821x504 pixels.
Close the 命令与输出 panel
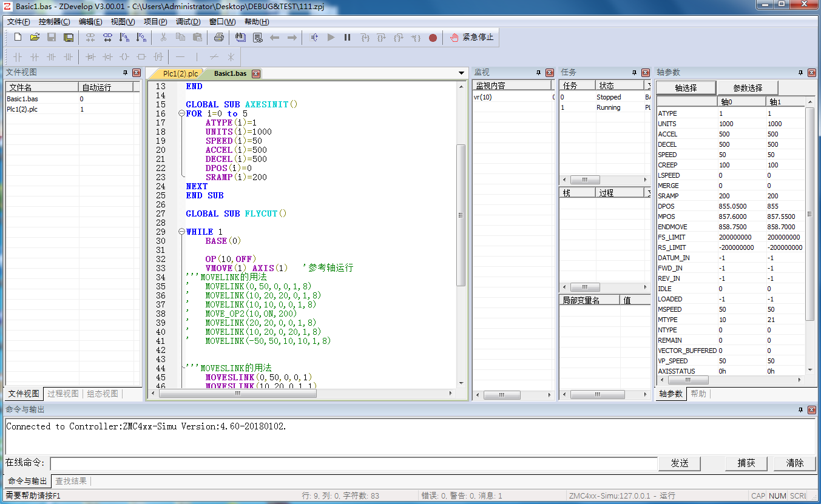(x=811, y=410)
